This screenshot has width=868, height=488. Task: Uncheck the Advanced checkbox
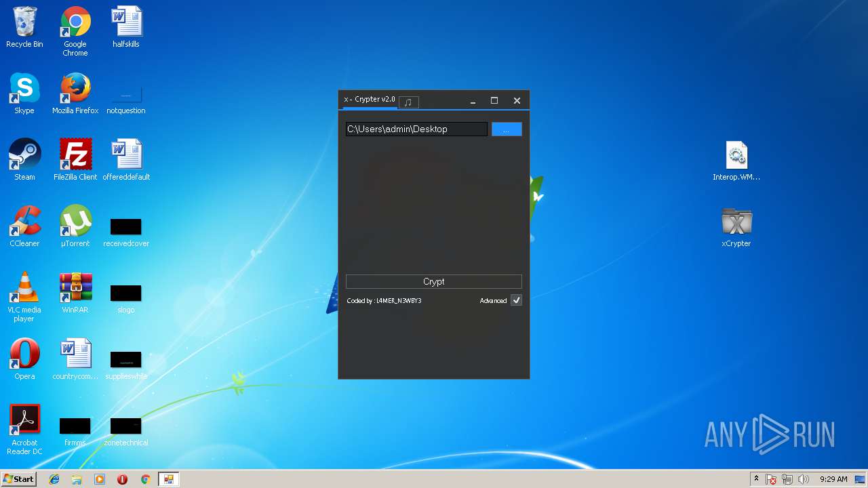point(516,300)
